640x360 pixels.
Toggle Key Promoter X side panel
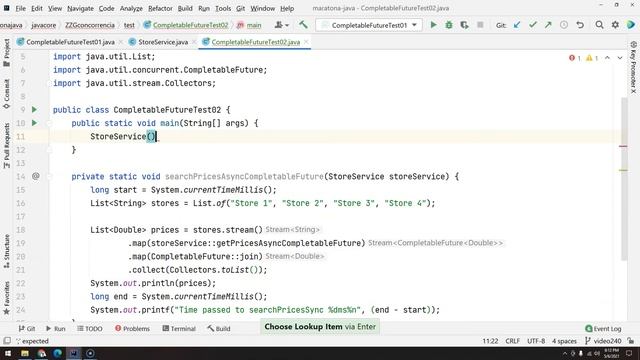click(x=633, y=67)
